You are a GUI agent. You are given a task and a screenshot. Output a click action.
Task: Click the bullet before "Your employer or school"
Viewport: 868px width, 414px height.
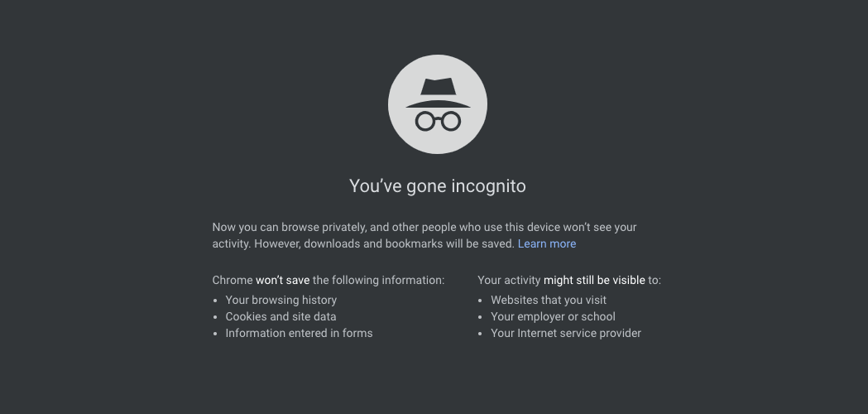point(481,318)
